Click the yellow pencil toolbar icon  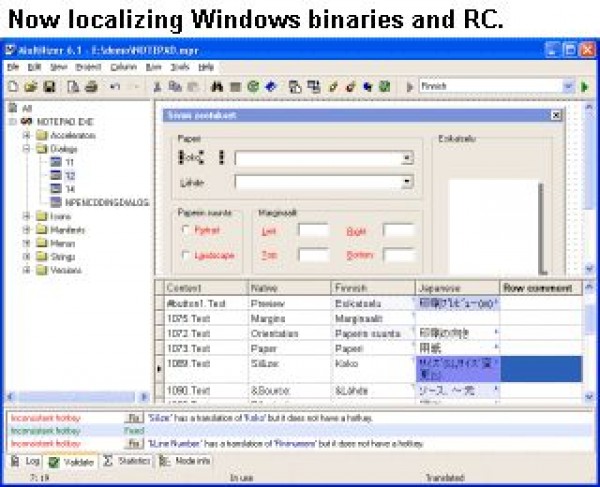pos(333,87)
